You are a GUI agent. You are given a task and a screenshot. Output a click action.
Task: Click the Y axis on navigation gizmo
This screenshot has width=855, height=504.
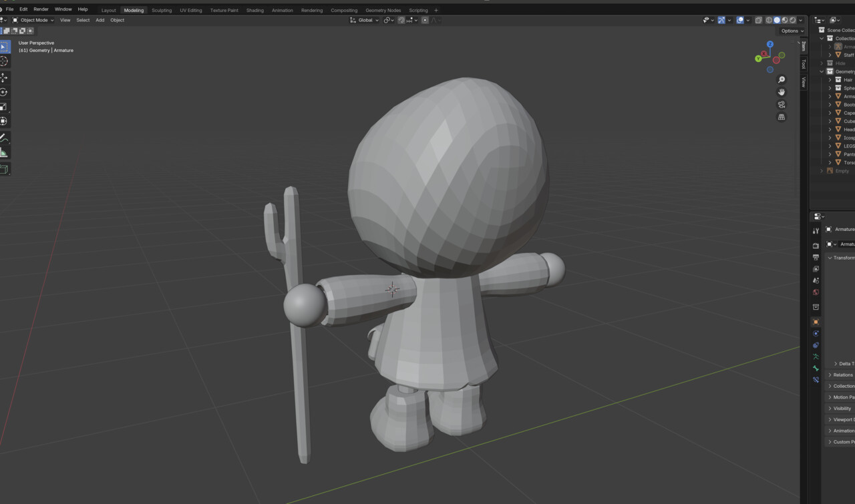(x=758, y=59)
